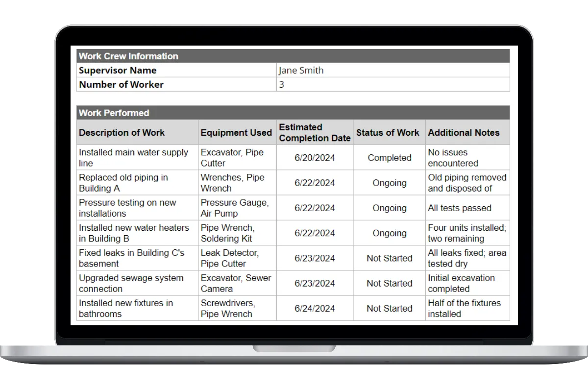Click the Equipment Used column header
588x389 pixels.
pos(236,133)
